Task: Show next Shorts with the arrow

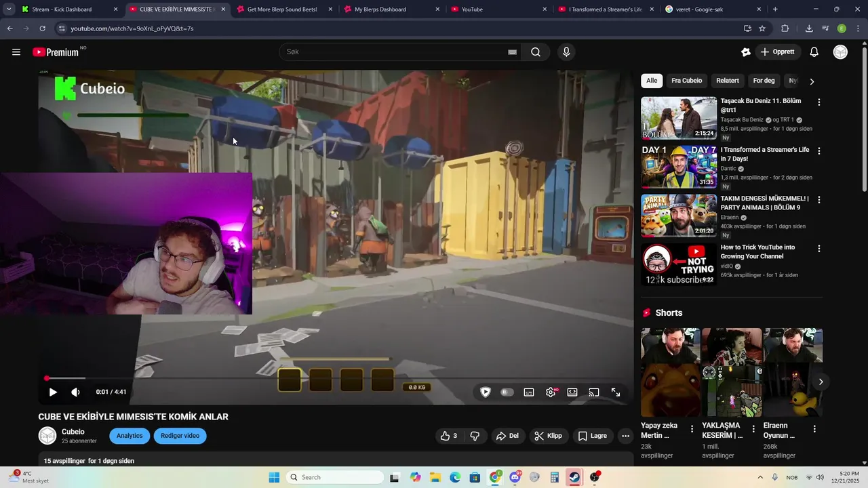Action: [821, 382]
